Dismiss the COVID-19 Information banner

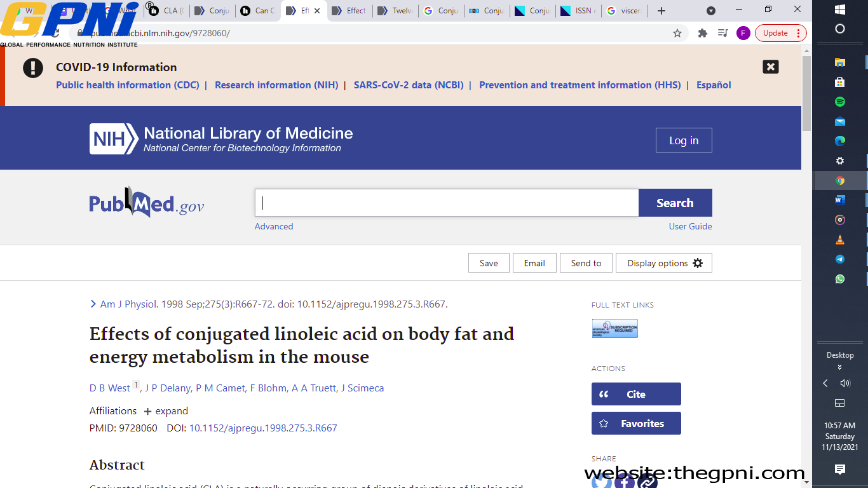click(770, 67)
